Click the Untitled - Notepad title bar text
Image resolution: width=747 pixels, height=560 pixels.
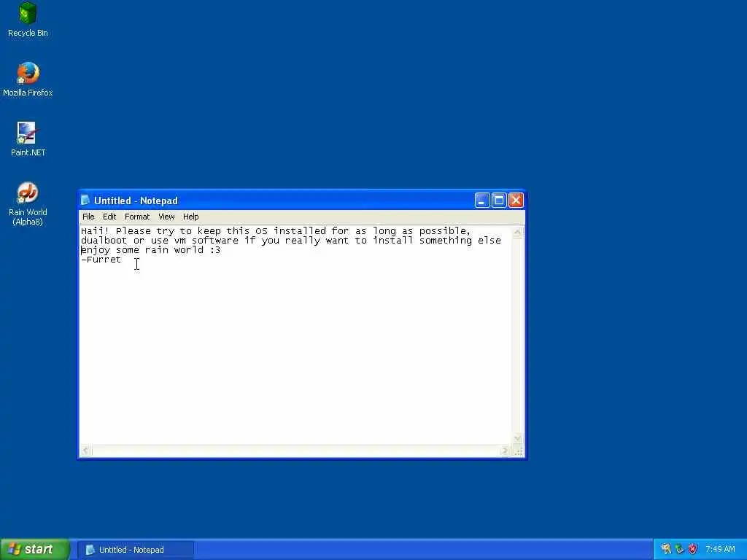[136, 201]
